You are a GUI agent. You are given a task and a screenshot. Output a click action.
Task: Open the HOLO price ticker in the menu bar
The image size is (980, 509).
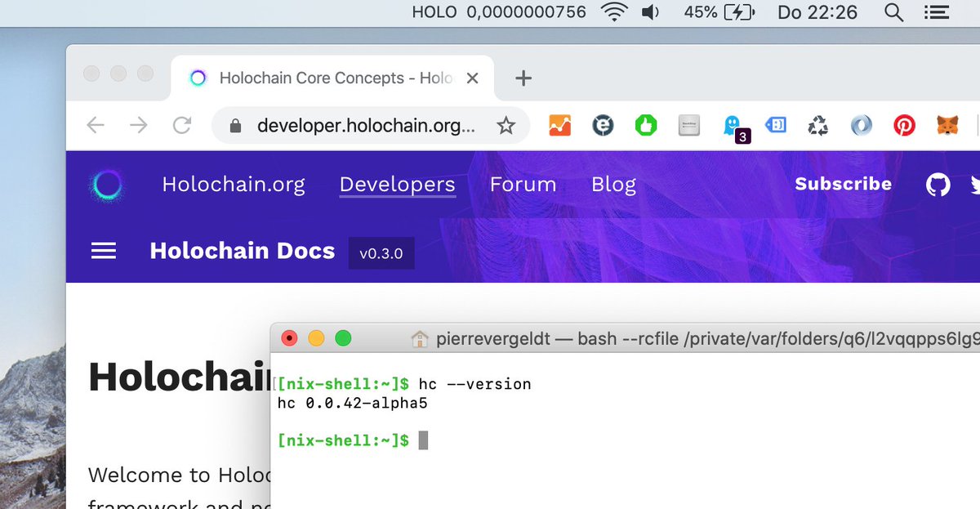click(x=499, y=12)
